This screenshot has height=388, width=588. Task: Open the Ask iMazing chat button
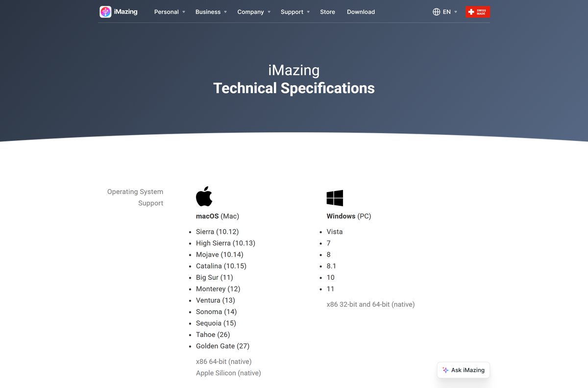tap(464, 370)
